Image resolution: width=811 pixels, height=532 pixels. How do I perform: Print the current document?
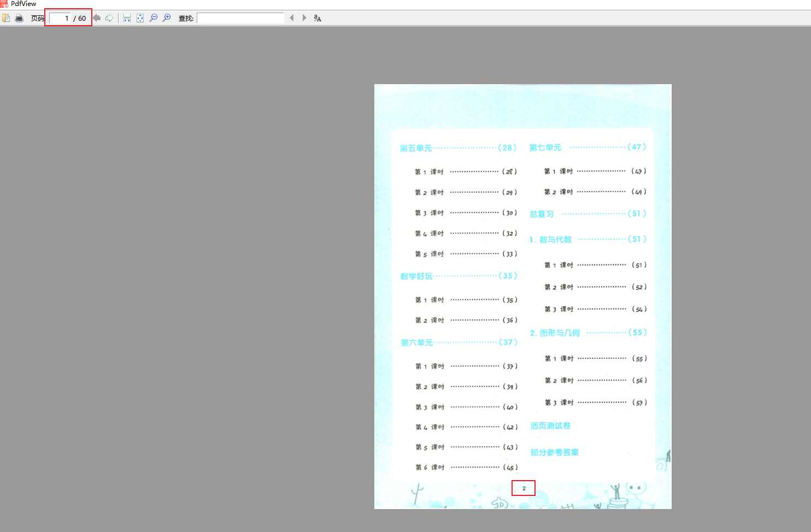click(19, 17)
